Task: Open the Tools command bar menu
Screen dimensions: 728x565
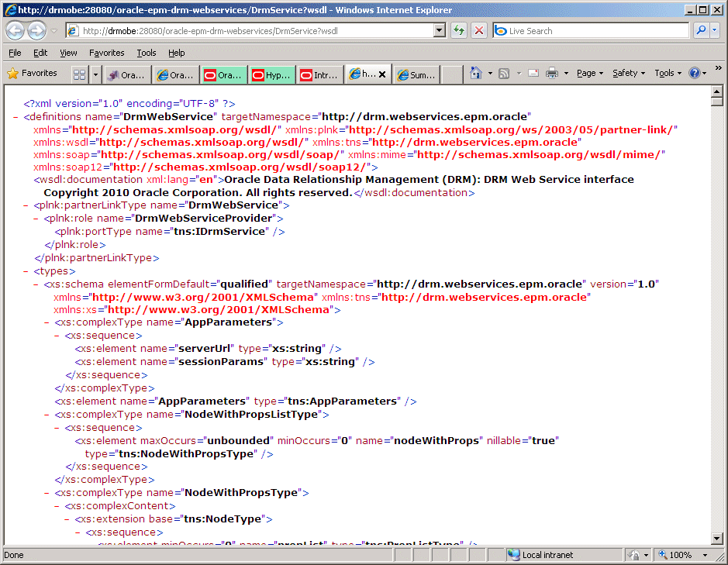Action: click(668, 74)
